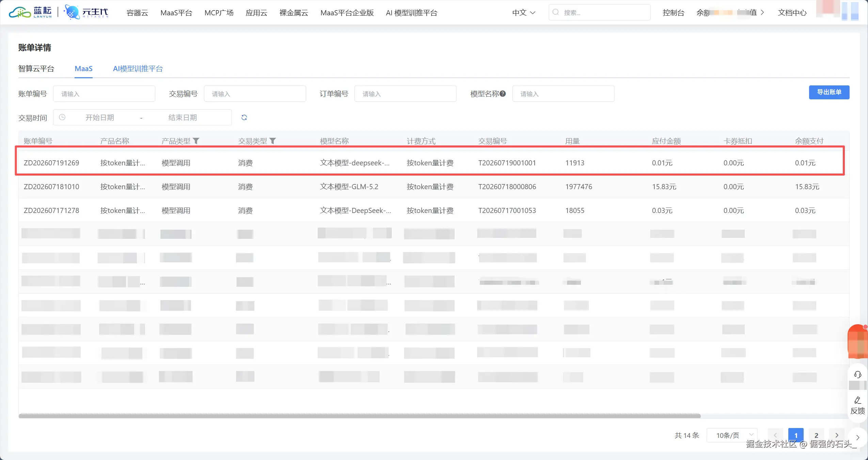868x460 pixels.
Task: Click the table horizontal scrollbar
Action: click(x=360, y=416)
